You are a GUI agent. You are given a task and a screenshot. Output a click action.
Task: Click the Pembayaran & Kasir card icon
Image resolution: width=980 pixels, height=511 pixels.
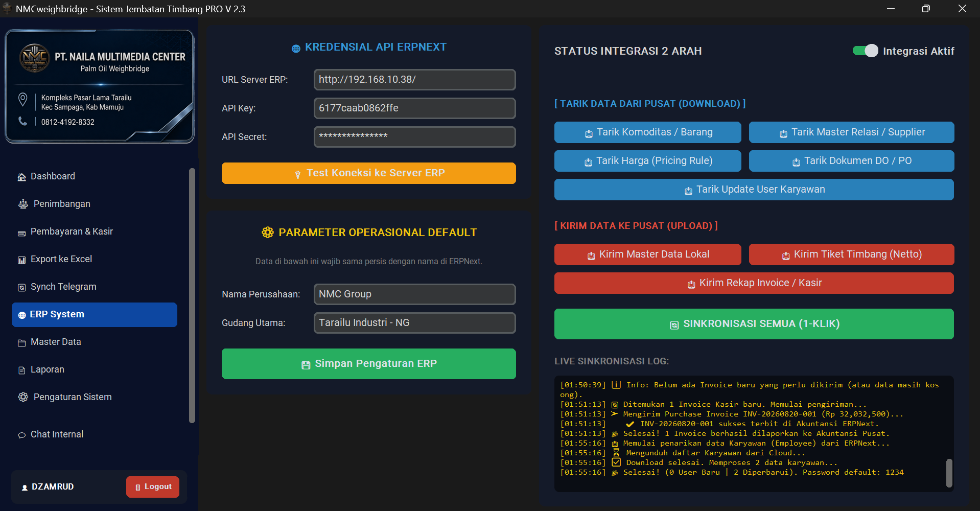(x=21, y=234)
